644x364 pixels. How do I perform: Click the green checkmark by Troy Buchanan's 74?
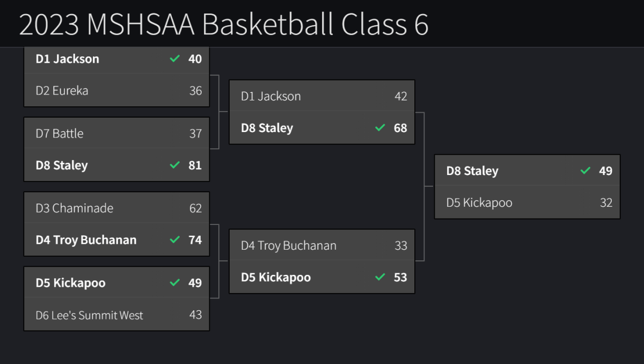[x=174, y=239]
